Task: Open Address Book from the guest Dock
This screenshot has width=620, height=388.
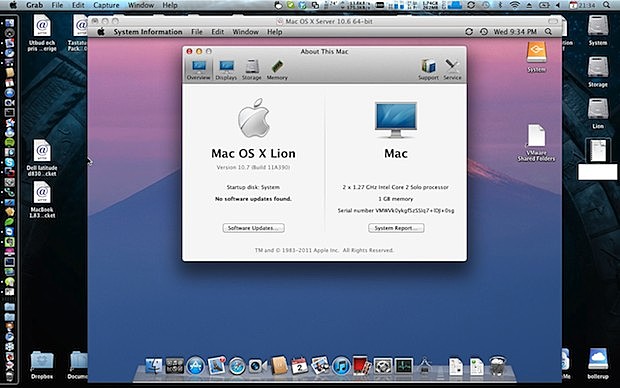Action: (279, 365)
